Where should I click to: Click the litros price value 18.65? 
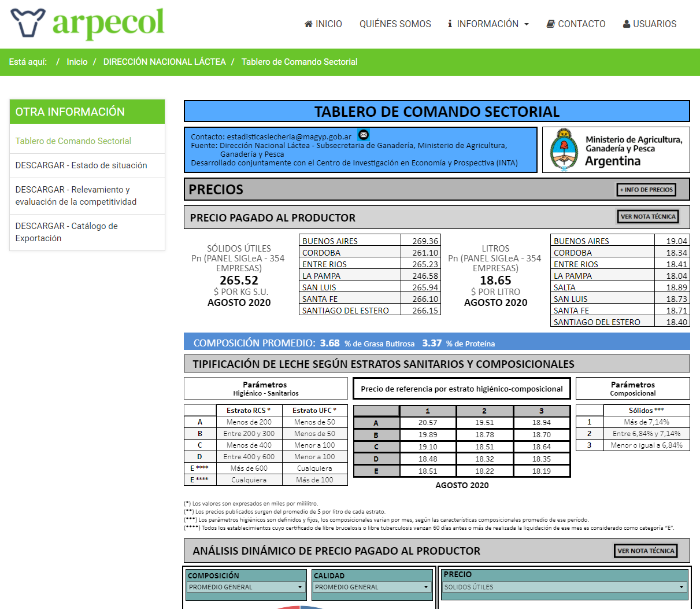(495, 280)
